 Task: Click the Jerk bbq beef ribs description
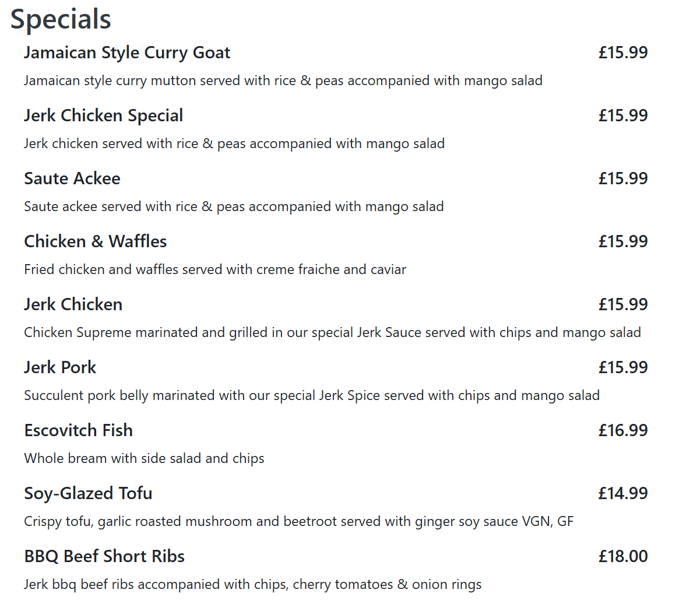click(x=253, y=584)
